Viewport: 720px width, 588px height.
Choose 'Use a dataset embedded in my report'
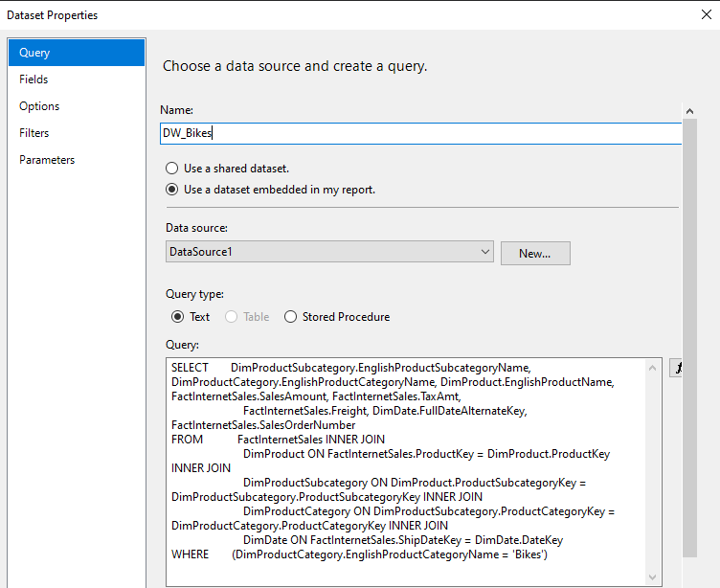172,190
